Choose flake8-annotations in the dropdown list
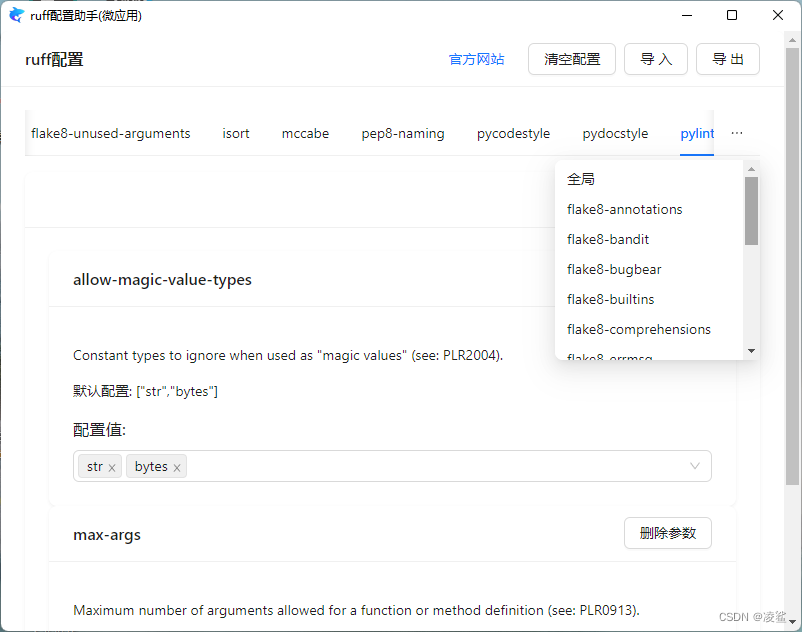Image resolution: width=802 pixels, height=632 pixels. (649, 210)
